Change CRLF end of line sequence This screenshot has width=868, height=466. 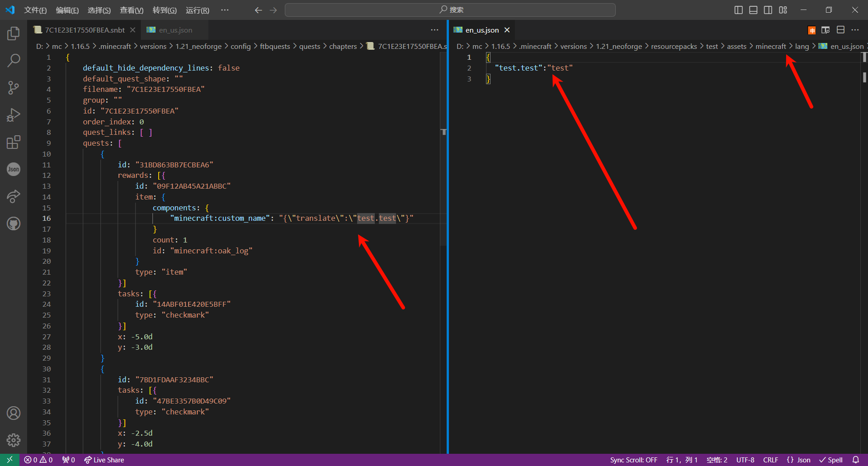770,460
